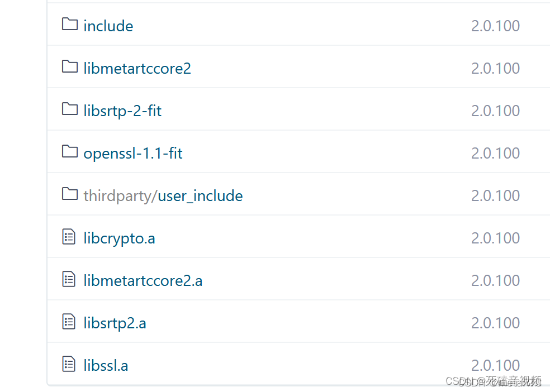View the libcrypto.a file
This screenshot has width=550, height=392.
(119, 238)
